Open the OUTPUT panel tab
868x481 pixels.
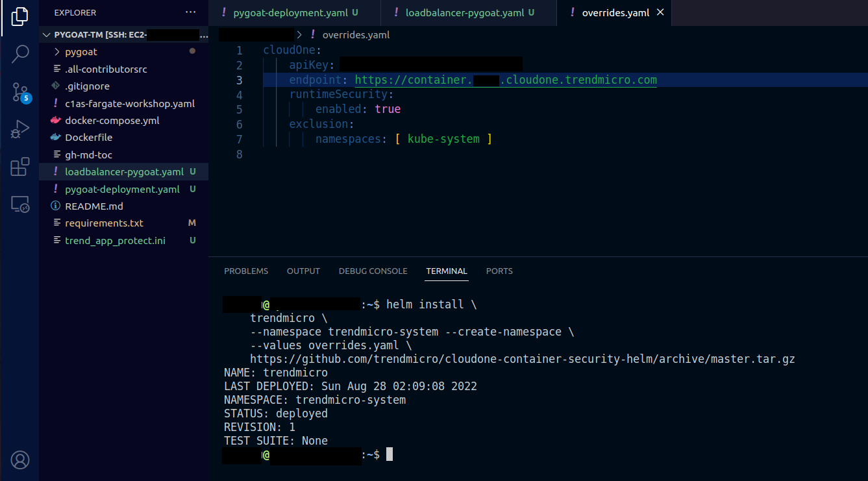tap(303, 271)
